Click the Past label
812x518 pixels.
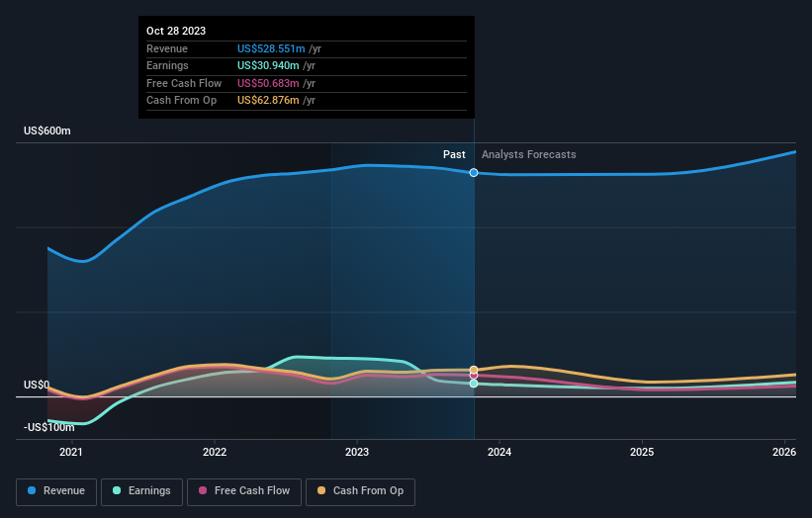tap(454, 155)
